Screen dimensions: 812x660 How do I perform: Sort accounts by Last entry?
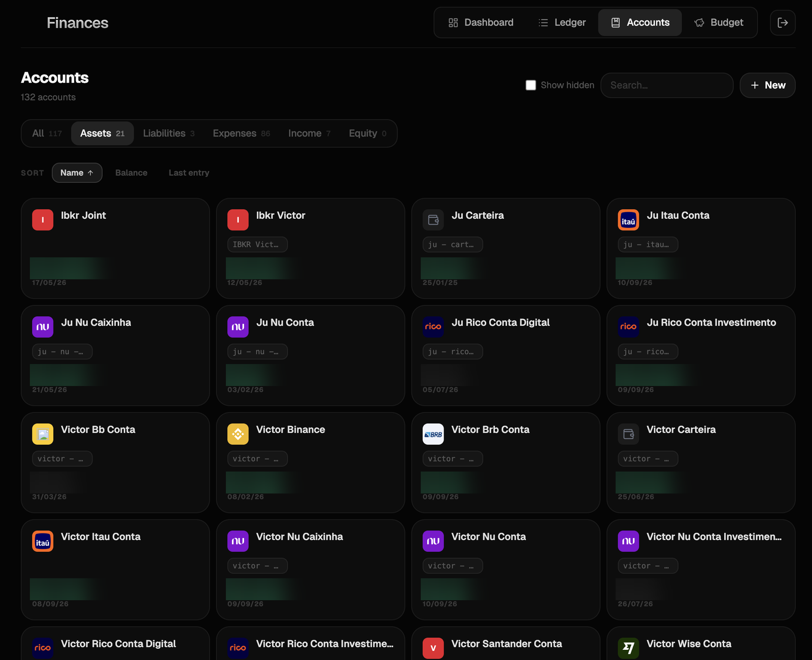point(189,173)
